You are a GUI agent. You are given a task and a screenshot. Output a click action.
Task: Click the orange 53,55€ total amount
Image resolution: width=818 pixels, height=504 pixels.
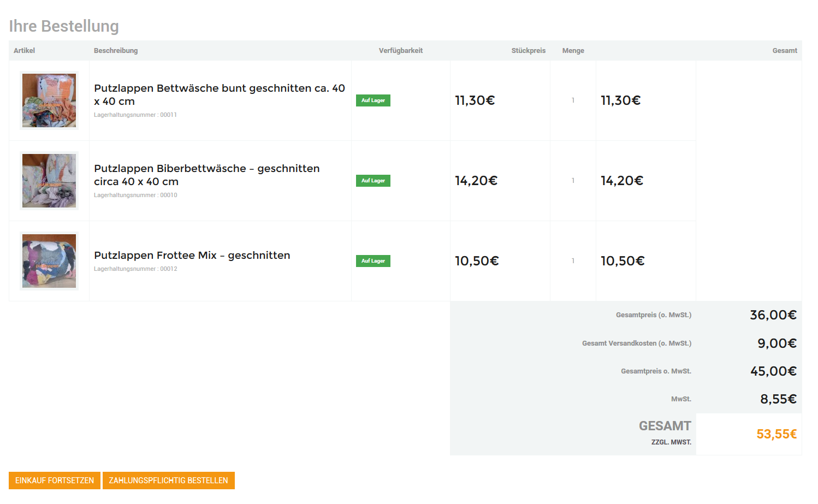point(776,434)
